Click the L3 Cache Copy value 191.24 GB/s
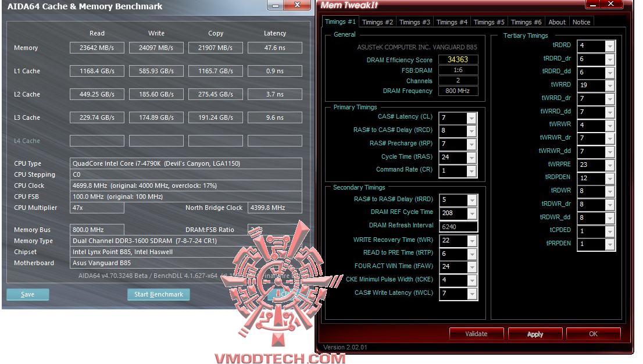 coord(215,117)
